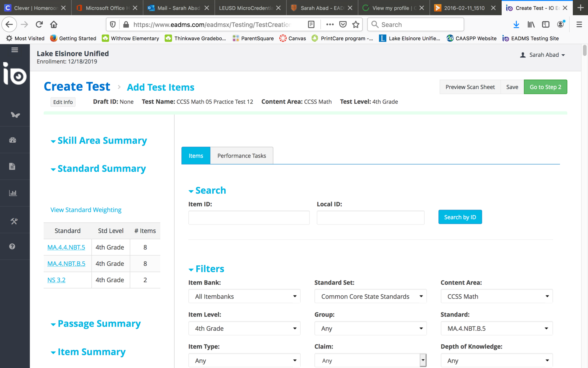Open the help question mark icon
Viewport: 588px width, 368px height.
coord(12,246)
